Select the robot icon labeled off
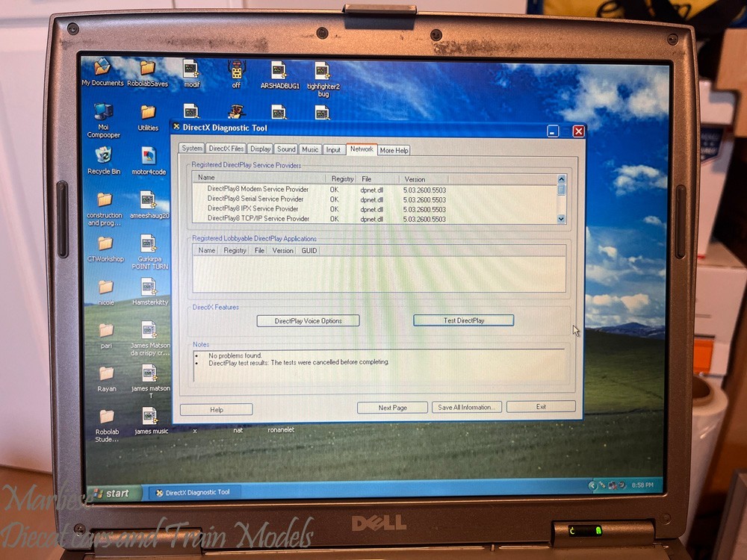 point(236,70)
